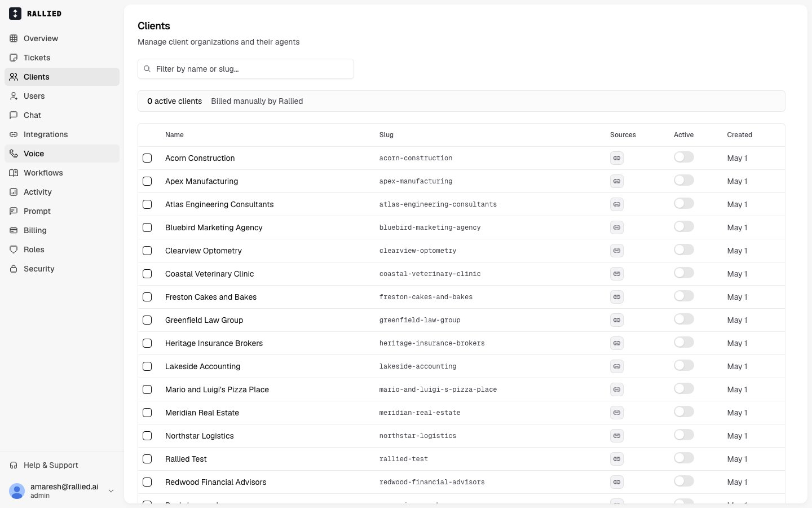
Task: Open sources for Northstar Logistics
Action: [x=617, y=436]
